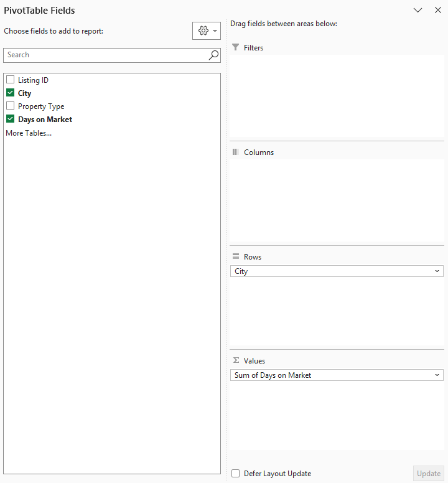Open Sum of Days on Market dropdown arrow
This screenshot has width=448, height=483.
(437, 375)
